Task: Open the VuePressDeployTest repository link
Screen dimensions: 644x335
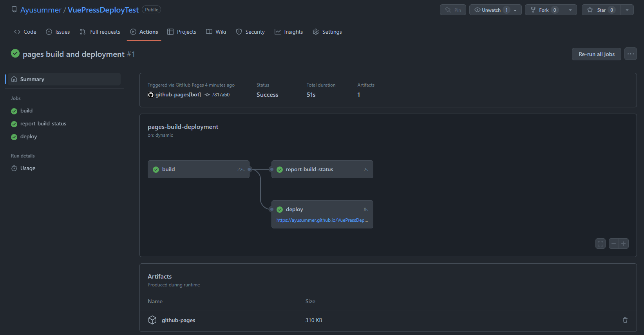Action: tap(103, 10)
